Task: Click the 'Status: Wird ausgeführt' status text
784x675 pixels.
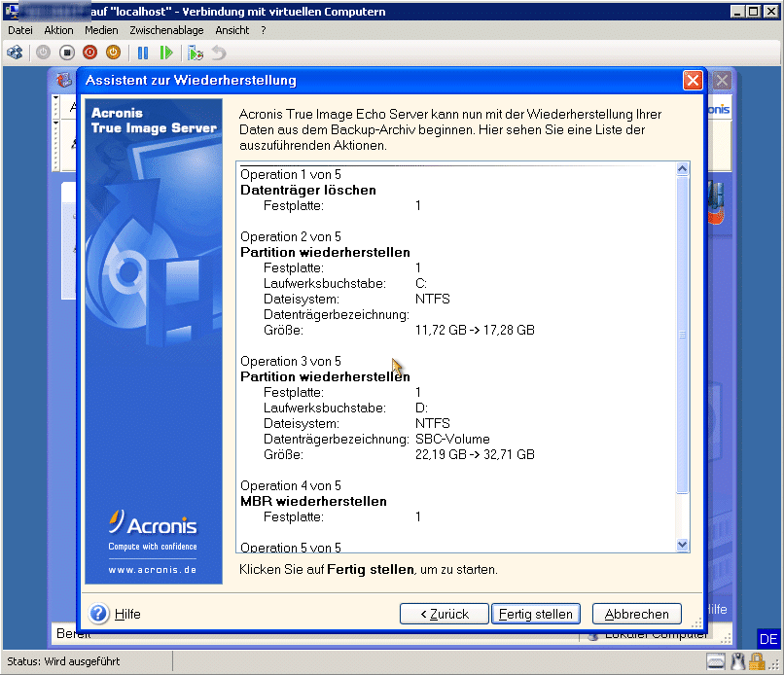Action: (x=63, y=661)
